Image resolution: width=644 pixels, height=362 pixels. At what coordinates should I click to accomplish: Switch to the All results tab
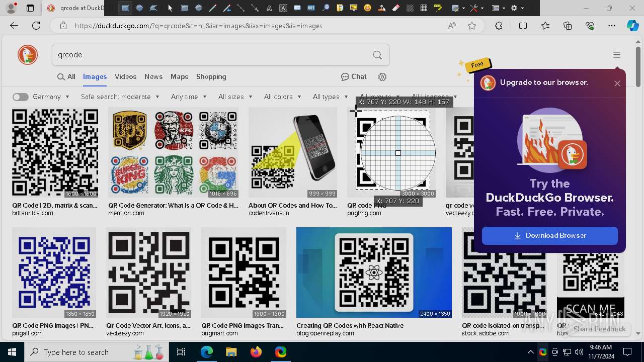click(66, 77)
